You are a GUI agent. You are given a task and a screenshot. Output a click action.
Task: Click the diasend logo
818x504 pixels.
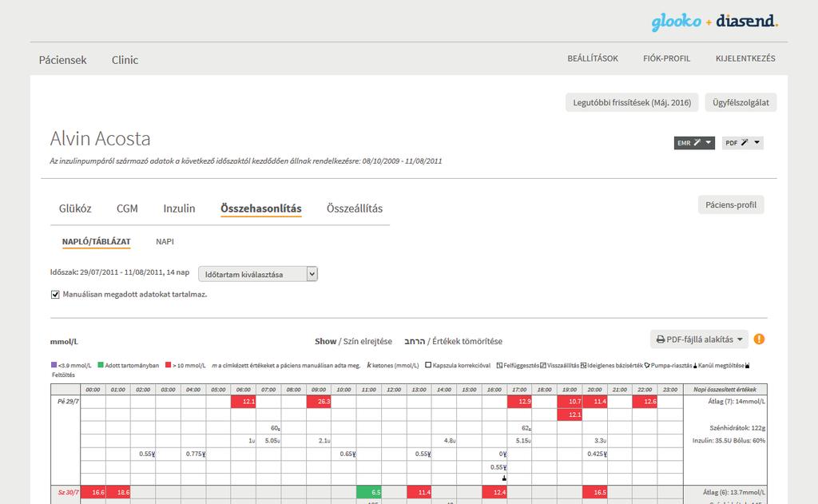(x=747, y=21)
